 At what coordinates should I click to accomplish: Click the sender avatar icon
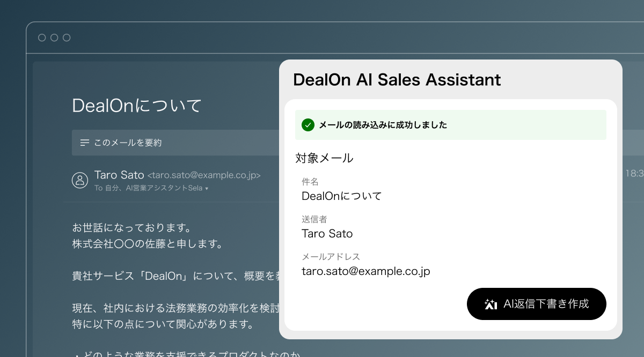[80, 180]
